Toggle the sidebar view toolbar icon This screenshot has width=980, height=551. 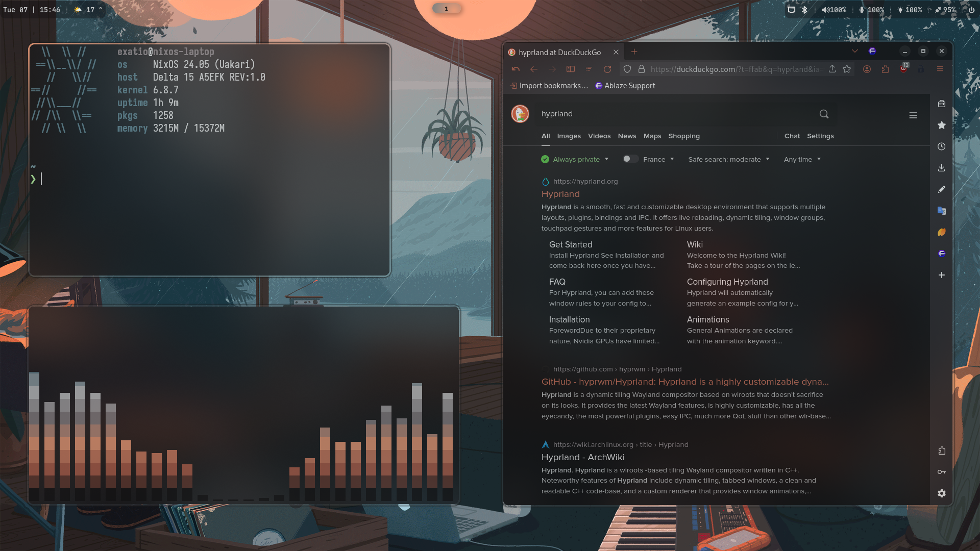(571, 69)
